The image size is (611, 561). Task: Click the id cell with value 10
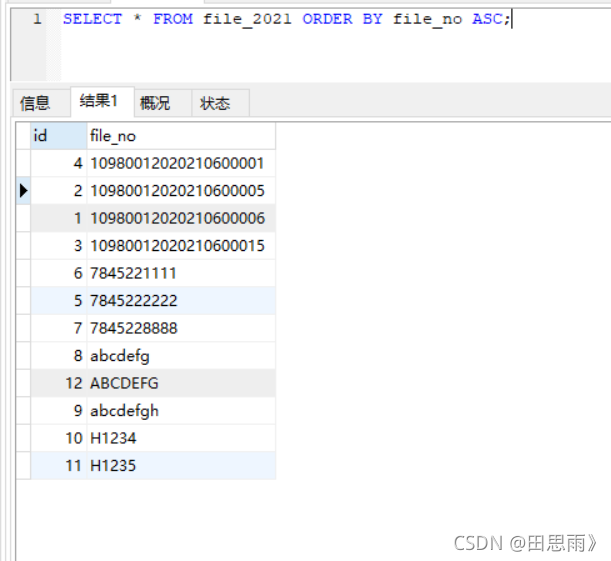58,438
